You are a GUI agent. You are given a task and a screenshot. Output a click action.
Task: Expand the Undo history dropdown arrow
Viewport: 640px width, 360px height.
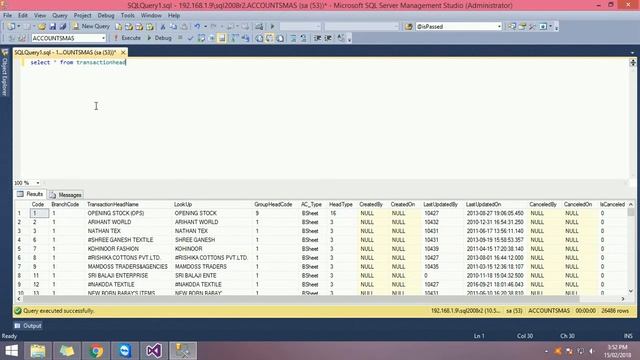pyautogui.click(x=205, y=27)
